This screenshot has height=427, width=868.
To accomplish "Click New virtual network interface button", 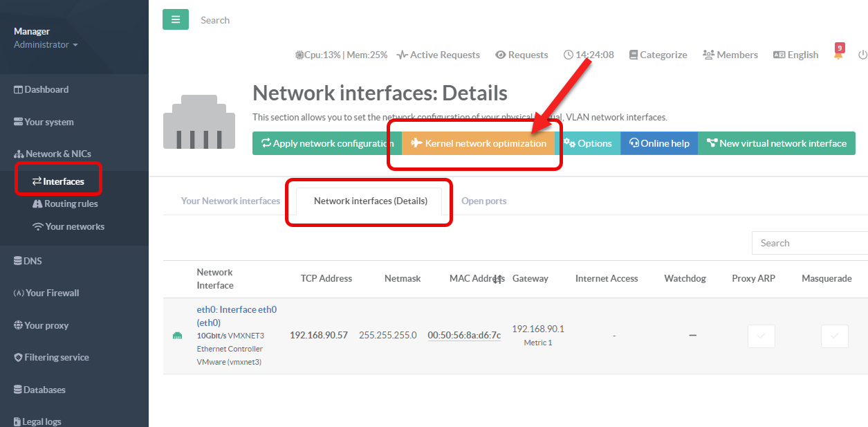I will tap(776, 143).
